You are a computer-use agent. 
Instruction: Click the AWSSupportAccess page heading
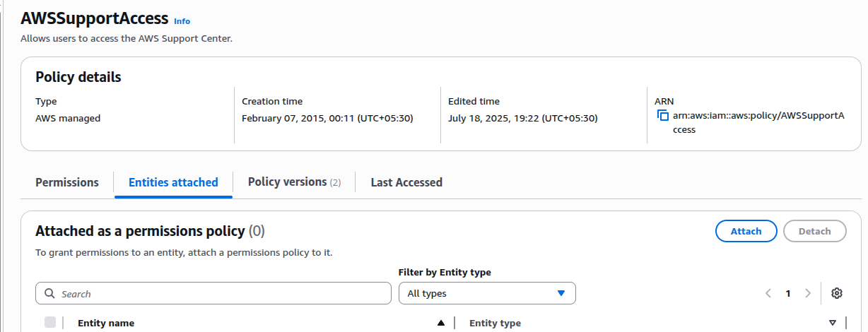click(x=95, y=18)
